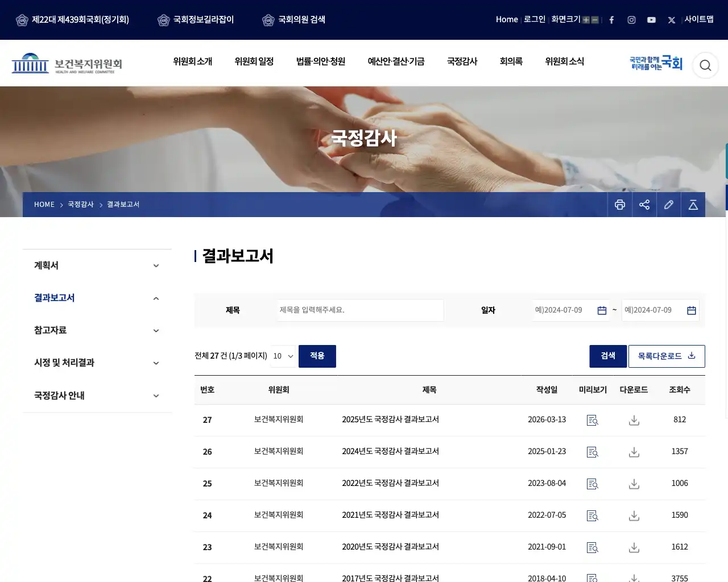728x582 pixels.
Task: Open the Facebook icon link
Action: (x=611, y=20)
